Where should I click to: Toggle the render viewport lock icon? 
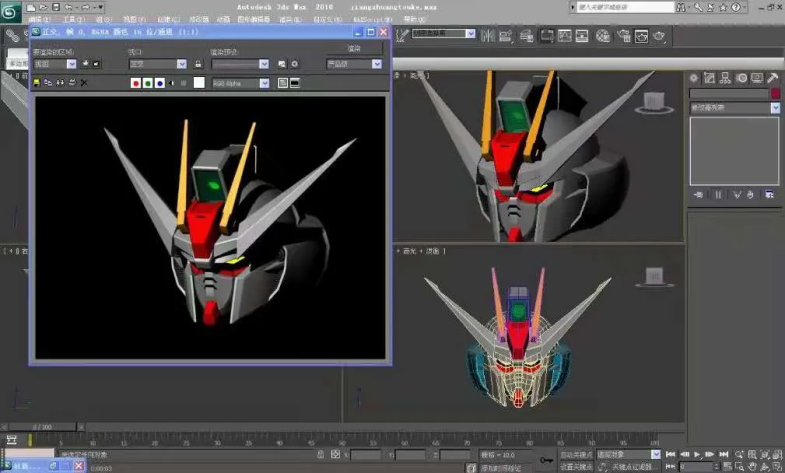click(x=198, y=63)
